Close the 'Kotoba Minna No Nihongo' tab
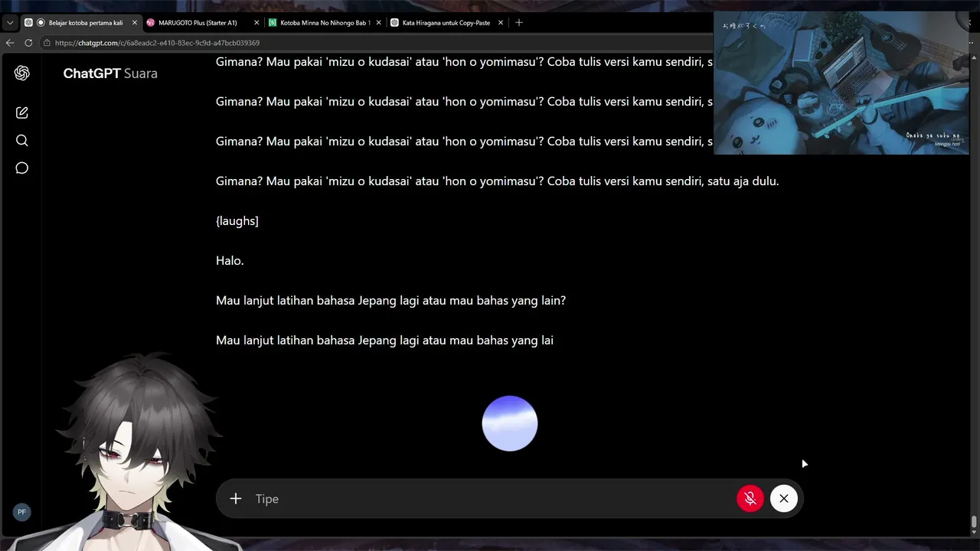980x551 pixels. [378, 23]
